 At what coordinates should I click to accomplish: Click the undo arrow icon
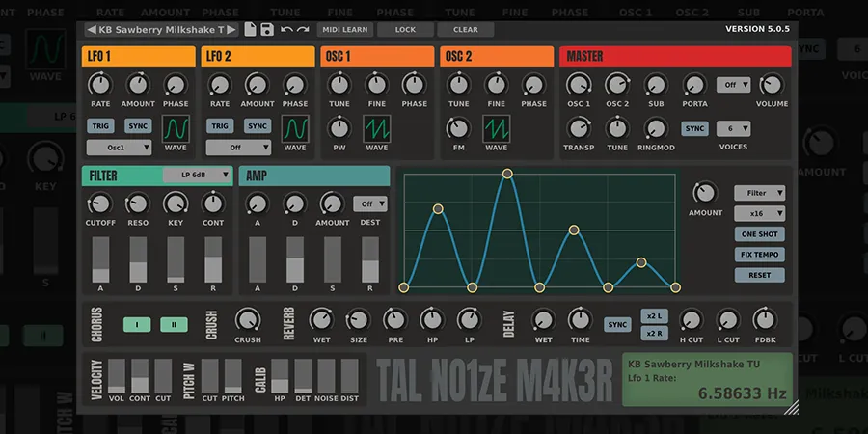pyautogui.click(x=286, y=30)
